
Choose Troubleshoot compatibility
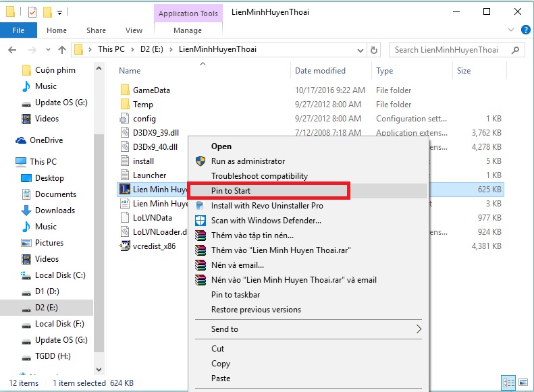pos(259,176)
